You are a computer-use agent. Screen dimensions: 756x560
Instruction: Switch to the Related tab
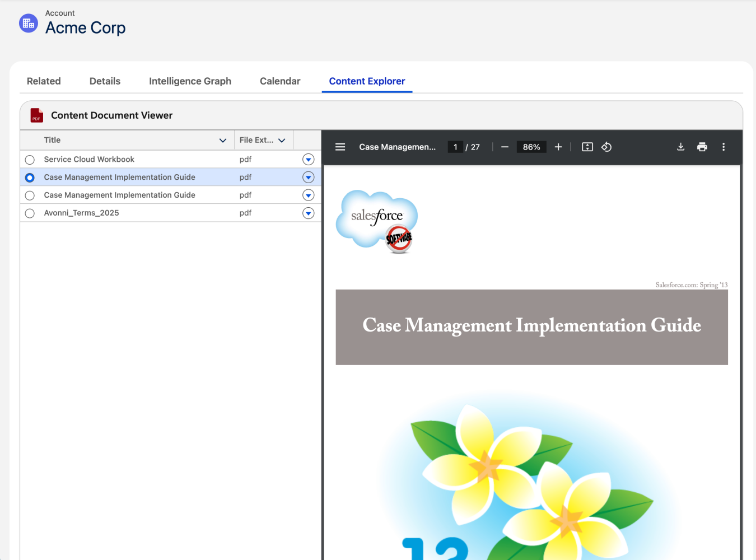point(44,81)
